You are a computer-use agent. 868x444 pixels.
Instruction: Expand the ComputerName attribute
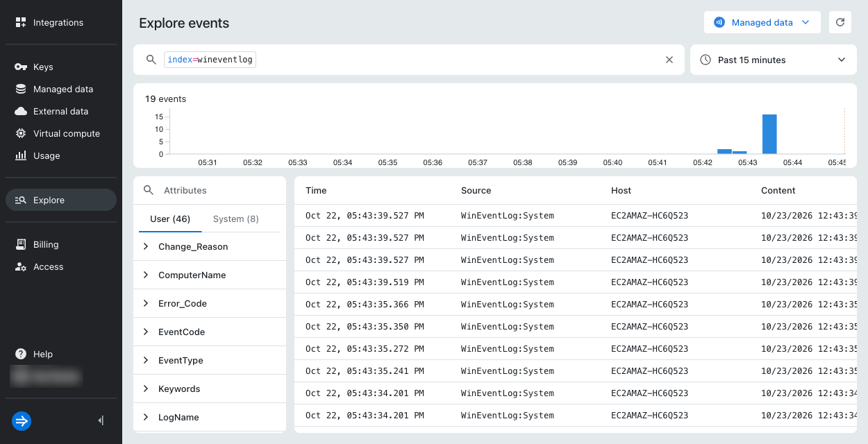pyautogui.click(x=146, y=275)
